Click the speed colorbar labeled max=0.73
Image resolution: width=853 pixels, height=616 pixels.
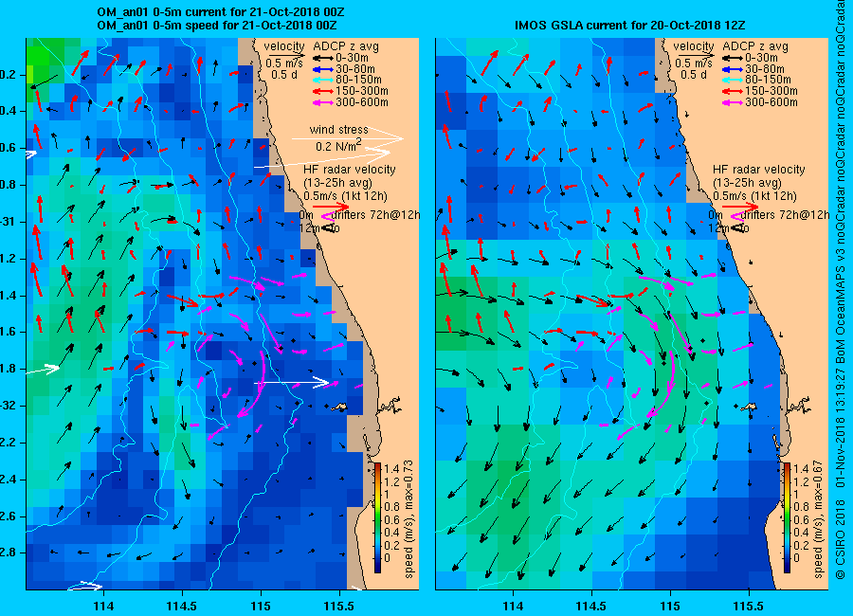pos(377,517)
